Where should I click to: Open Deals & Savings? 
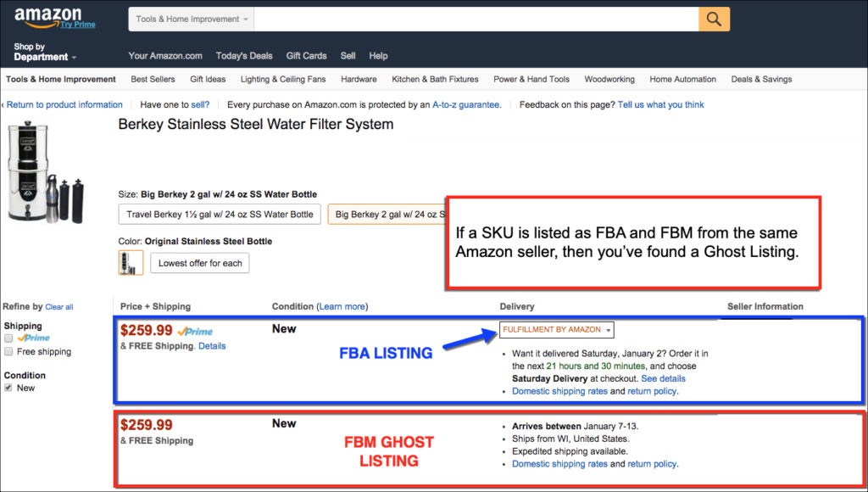(761, 79)
